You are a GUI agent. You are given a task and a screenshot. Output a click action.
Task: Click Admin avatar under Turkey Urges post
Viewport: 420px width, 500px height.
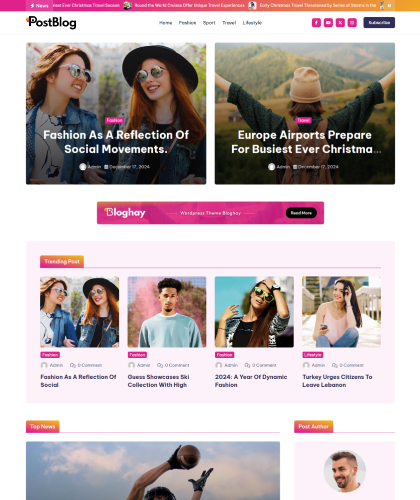(306, 365)
